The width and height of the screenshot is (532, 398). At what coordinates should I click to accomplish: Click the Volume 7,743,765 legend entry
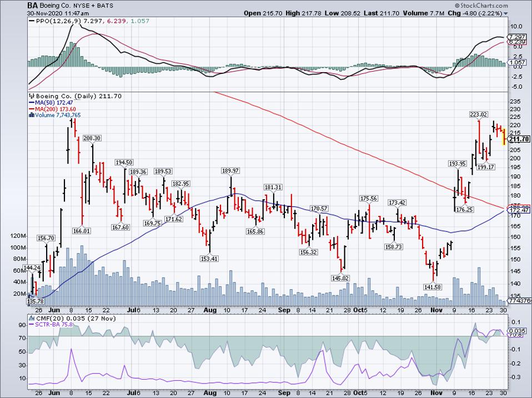pos(58,115)
